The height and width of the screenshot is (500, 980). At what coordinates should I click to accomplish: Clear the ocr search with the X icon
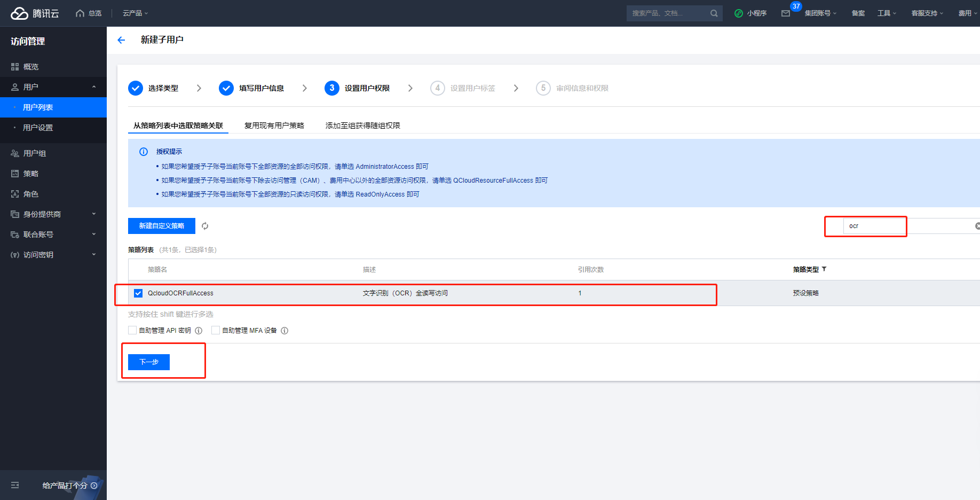977,226
